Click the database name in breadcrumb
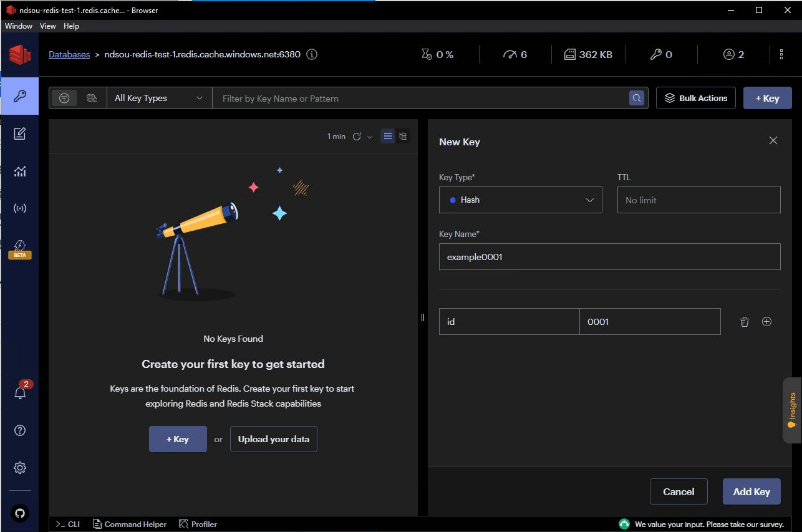The height and width of the screenshot is (532, 802). click(x=202, y=54)
